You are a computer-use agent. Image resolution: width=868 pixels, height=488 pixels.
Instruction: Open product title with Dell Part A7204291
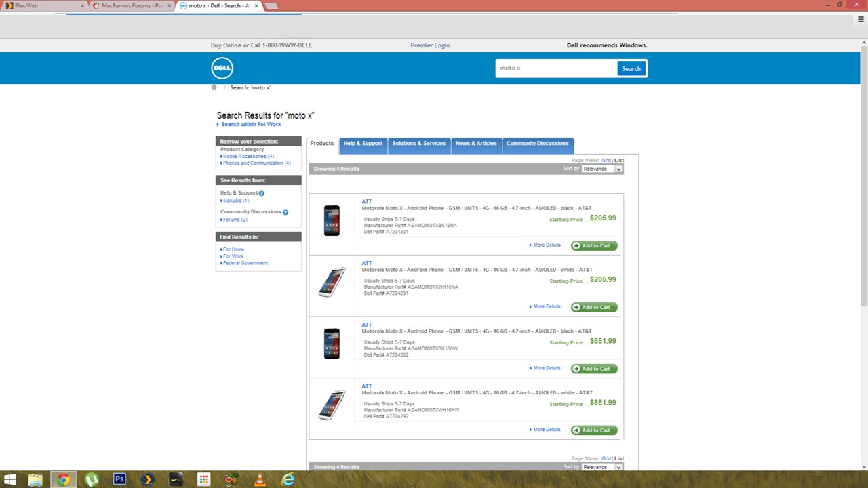[x=477, y=270]
